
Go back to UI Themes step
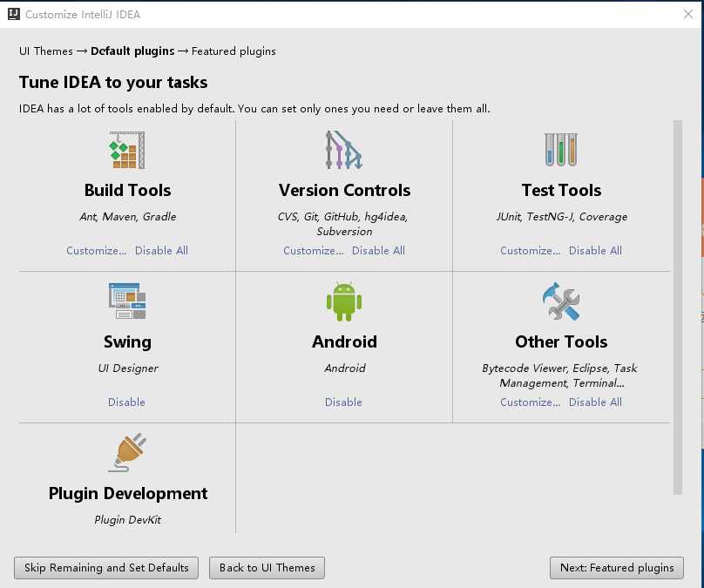tap(267, 568)
